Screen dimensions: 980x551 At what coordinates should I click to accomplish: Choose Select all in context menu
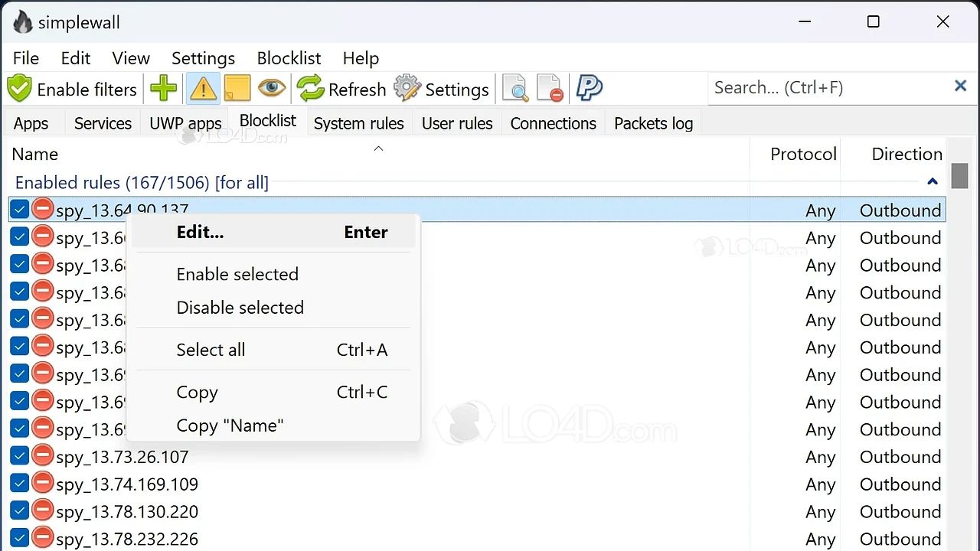(274, 350)
